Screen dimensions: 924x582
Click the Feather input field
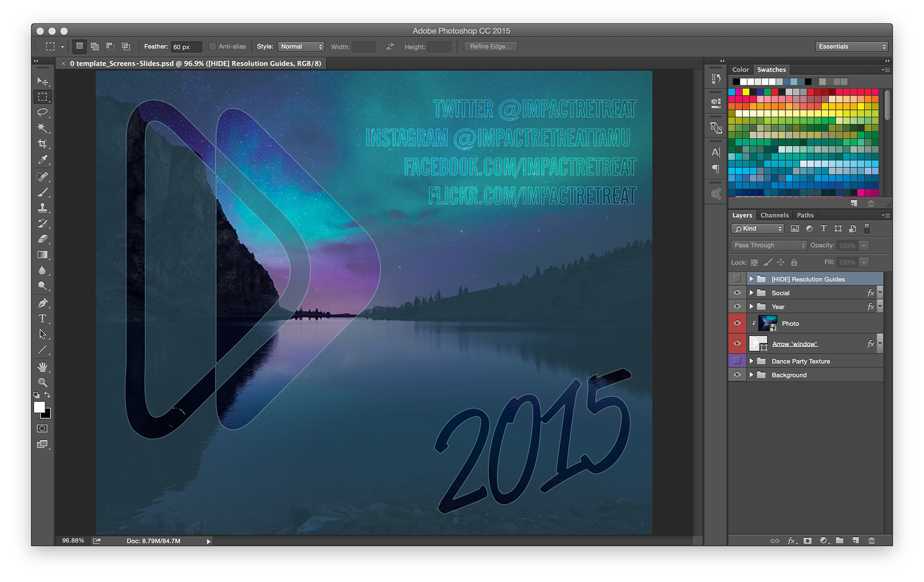[187, 47]
